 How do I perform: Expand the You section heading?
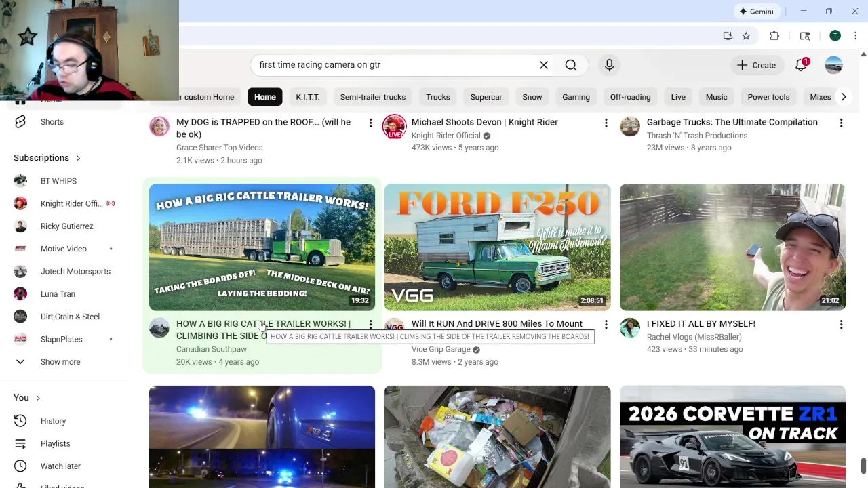[27, 398]
